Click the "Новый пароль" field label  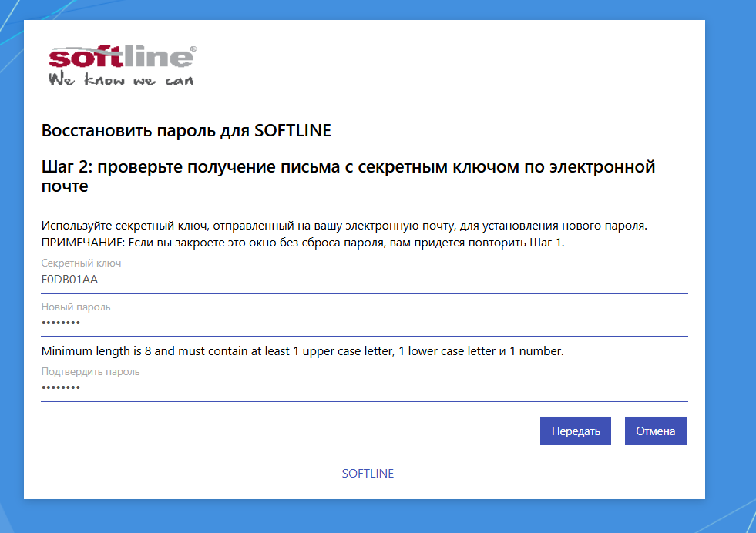76,307
